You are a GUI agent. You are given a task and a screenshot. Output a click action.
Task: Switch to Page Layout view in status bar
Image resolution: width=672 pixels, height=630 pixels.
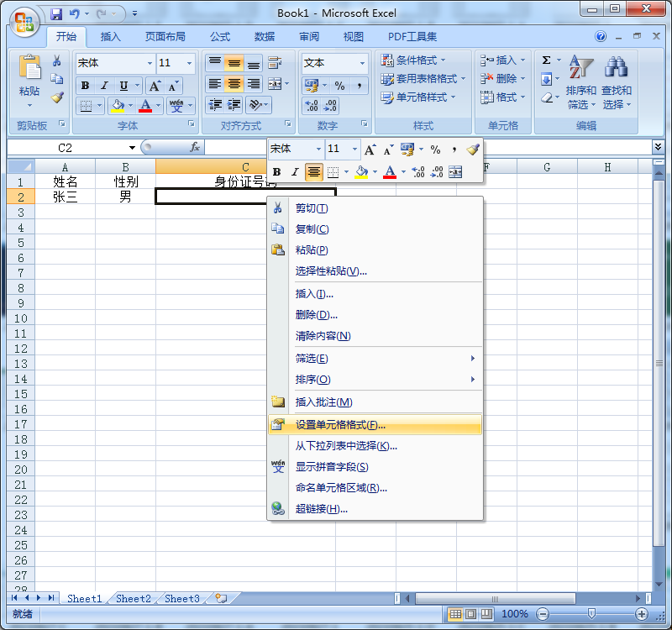pyautogui.click(x=470, y=614)
